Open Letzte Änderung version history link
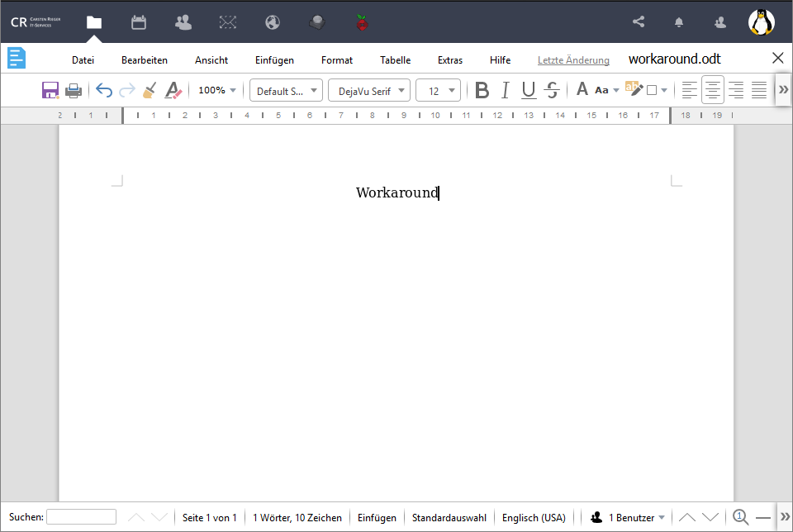Image resolution: width=793 pixels, height=532 pixels. [x=573, y=59]
